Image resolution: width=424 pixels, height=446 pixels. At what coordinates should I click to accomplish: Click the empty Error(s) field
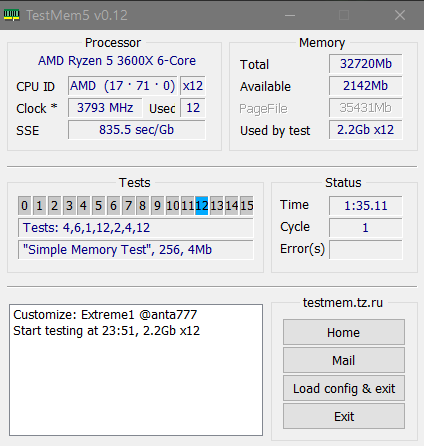(x=366, y=250)
